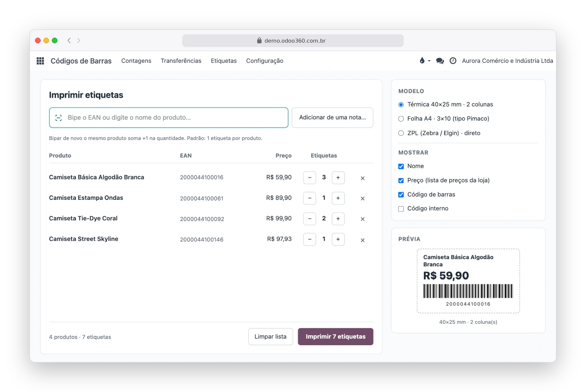Focus the EAN product search field
Screen dimensions: 586x392
pyautogui.click(x=168, y=118)
